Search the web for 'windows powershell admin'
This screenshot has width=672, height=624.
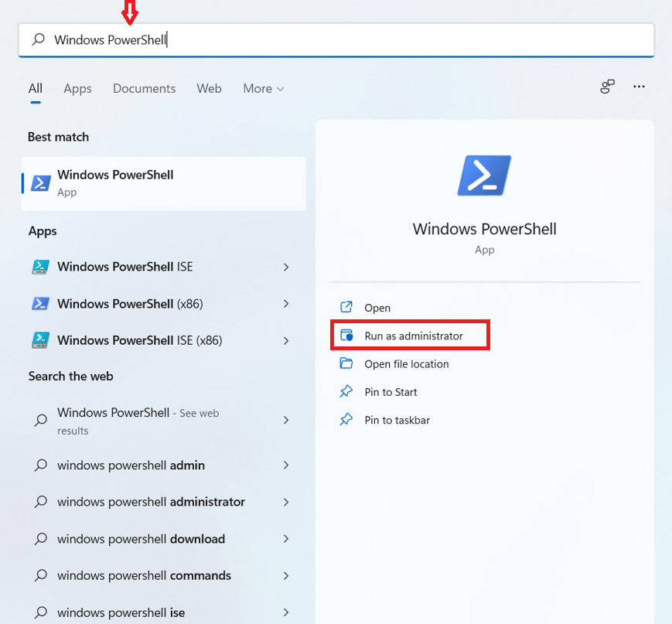131,465
